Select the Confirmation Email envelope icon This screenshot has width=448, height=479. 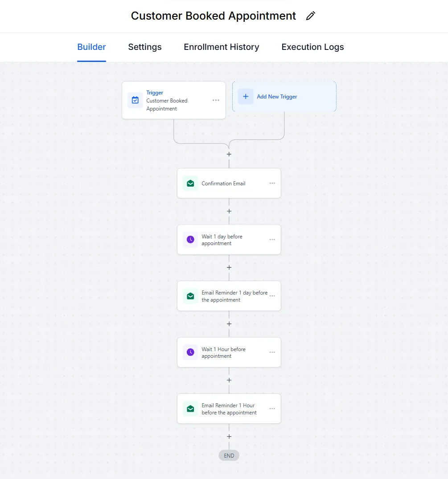pos(190,183)
